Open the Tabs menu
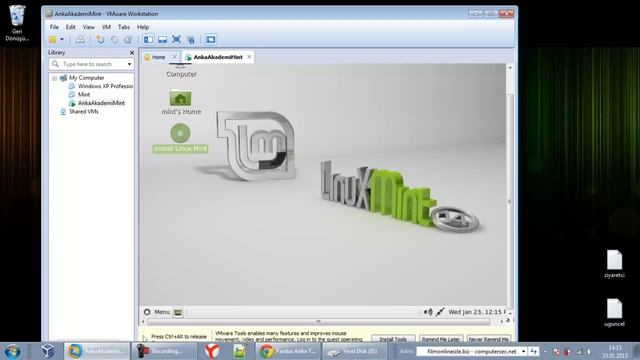The height and width of the screenshot is (360, 640). tap(124, 27)
